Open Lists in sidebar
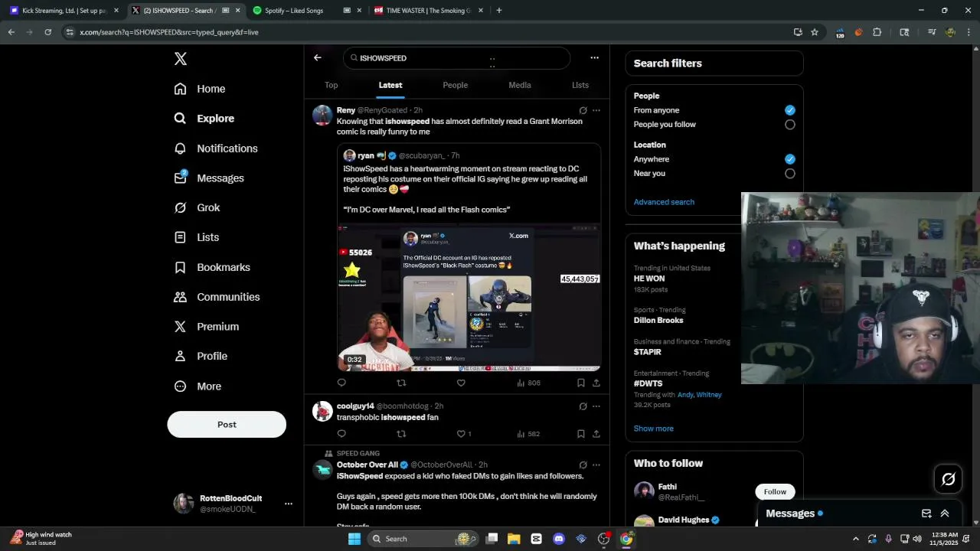 click(197, 237)
